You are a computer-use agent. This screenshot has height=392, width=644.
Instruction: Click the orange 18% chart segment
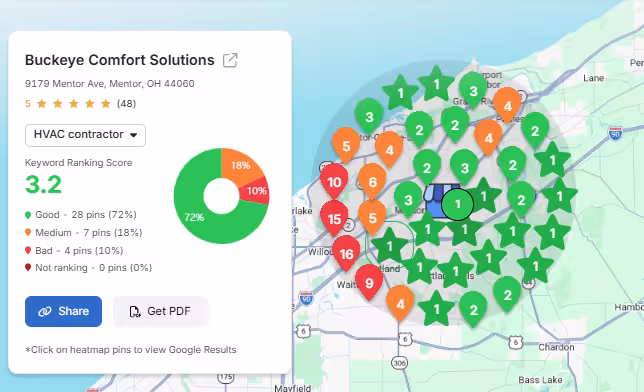click(241, 166)
